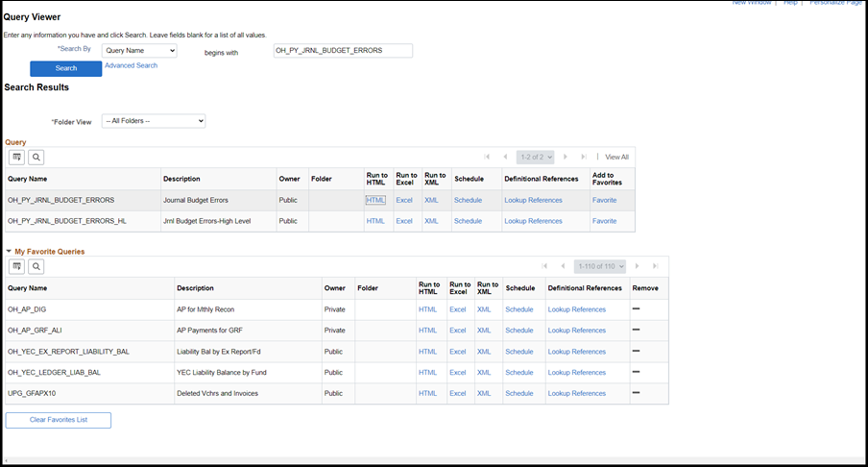Run OH_PY_JRNL_BUDGET_ERRORS to Excel
The image size is (868, 467).
pos(404,200)
